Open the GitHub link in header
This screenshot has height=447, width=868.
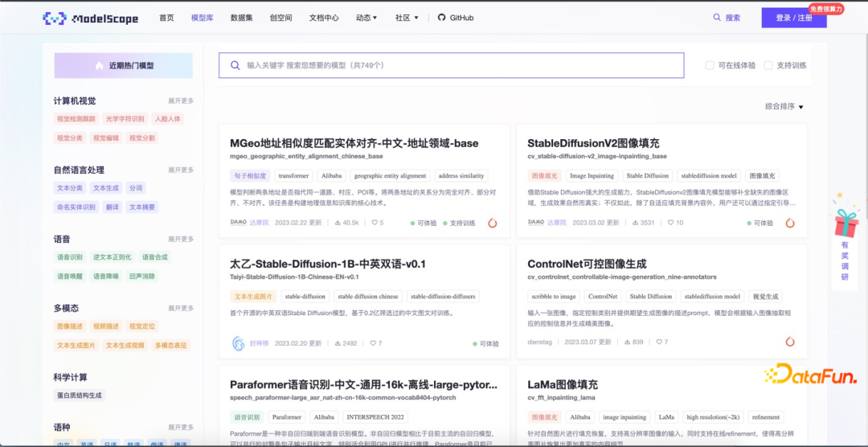tap(456, 18)
